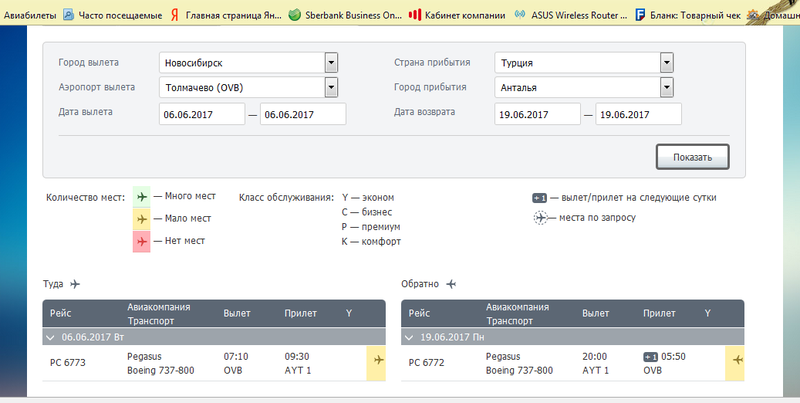This screenshot has height=403, width=800.
Task: Click the 'Показать' button
Action: [692, 157]
